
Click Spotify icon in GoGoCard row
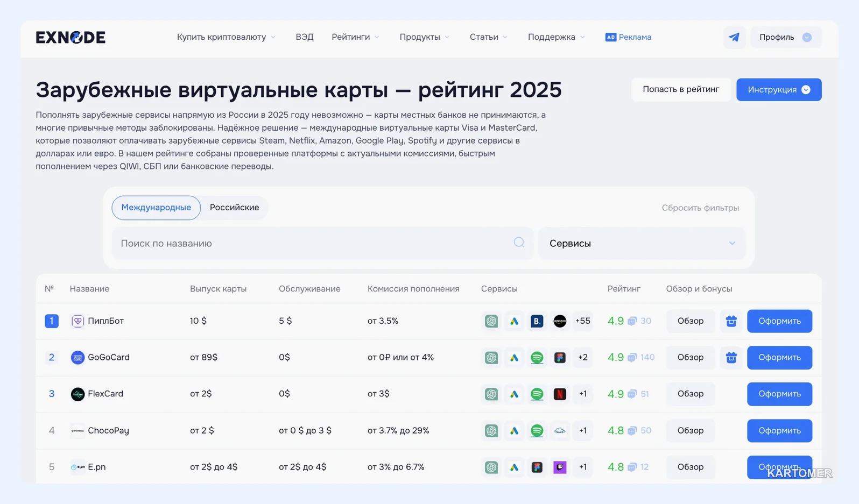tap(537, 358)
